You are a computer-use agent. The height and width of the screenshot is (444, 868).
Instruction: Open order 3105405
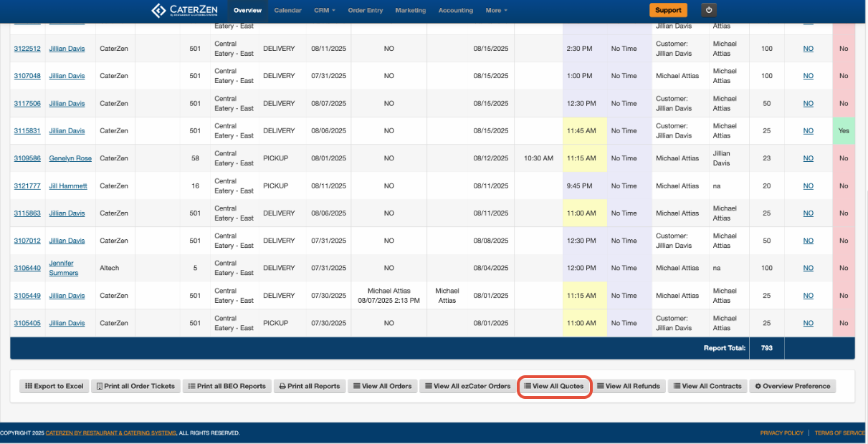(x=27, y=323)
